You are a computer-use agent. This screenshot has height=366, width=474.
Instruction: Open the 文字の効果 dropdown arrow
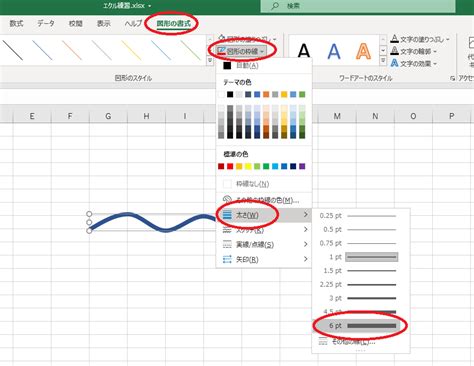coord(435,63)
